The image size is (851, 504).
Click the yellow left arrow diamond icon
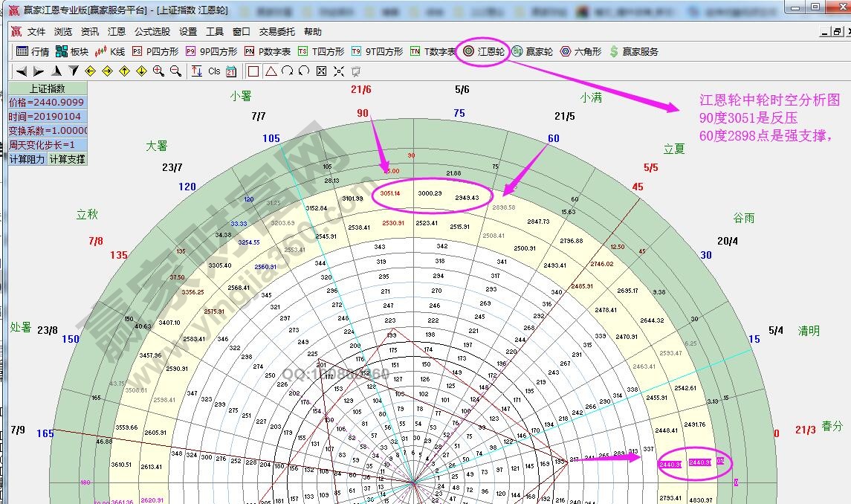90,71
